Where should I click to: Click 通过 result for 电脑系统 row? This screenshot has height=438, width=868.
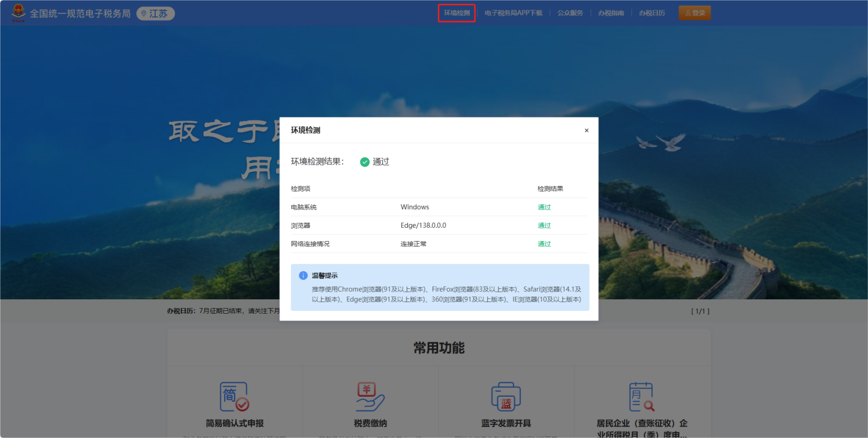pos(544,207)
